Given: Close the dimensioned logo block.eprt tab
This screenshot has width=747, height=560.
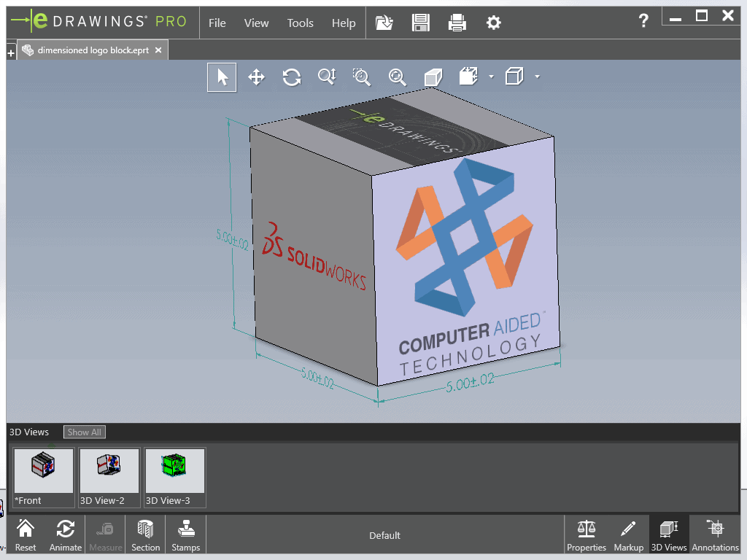Looking at the screenshot, I should (158, 50).
